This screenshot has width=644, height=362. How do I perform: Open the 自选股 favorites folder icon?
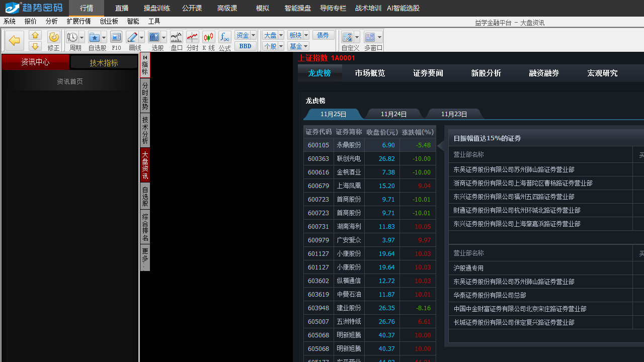click(x=94, y=37)
